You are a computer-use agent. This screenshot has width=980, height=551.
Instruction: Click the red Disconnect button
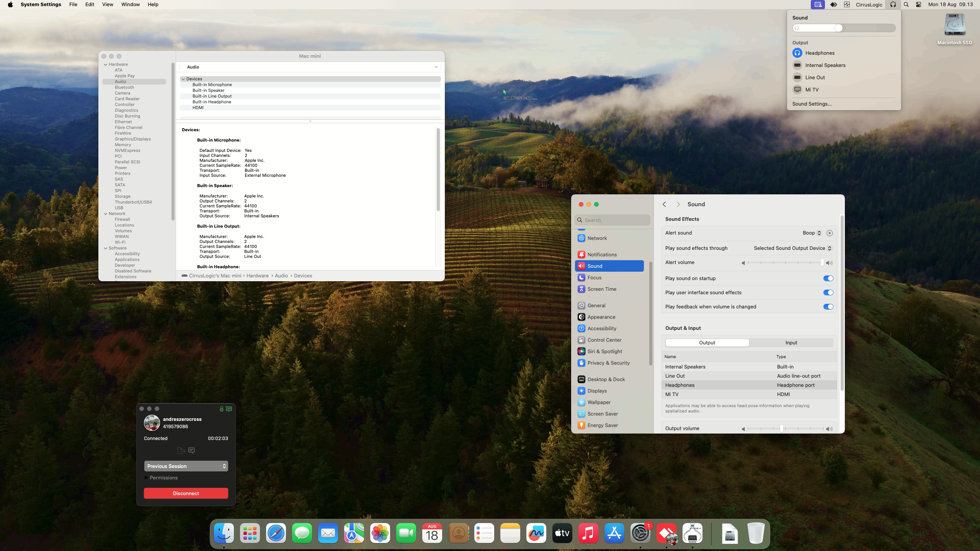click(186, 493)
